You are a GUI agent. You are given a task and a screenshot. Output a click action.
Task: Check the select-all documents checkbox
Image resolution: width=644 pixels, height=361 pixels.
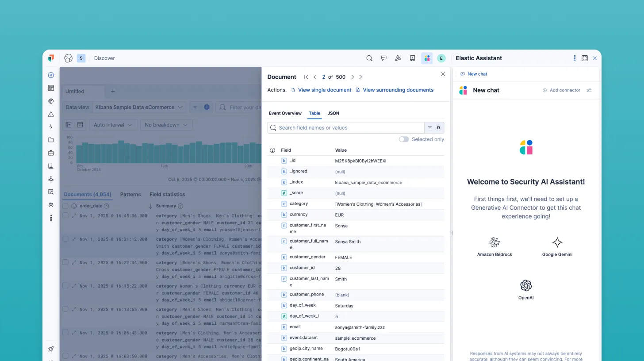[x=65, y=206]
